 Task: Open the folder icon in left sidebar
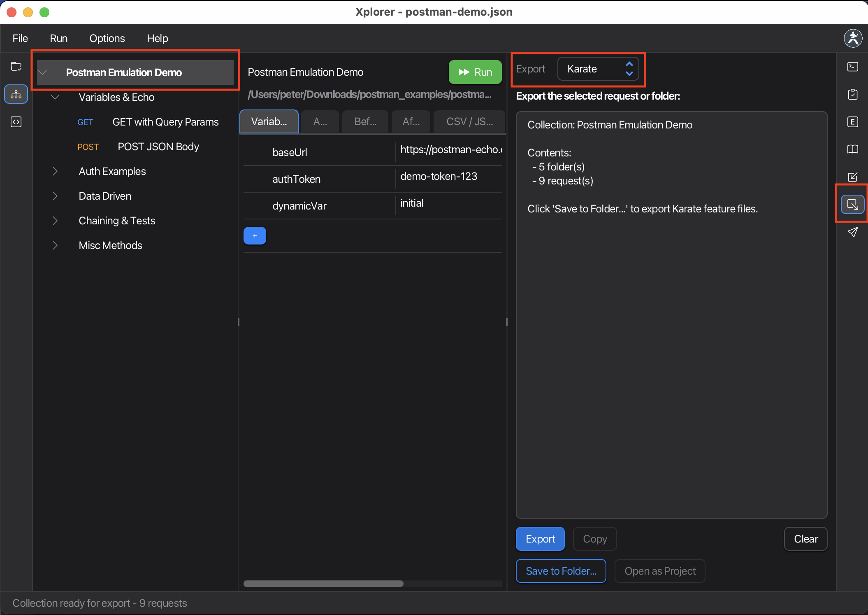tap(16, 67)
